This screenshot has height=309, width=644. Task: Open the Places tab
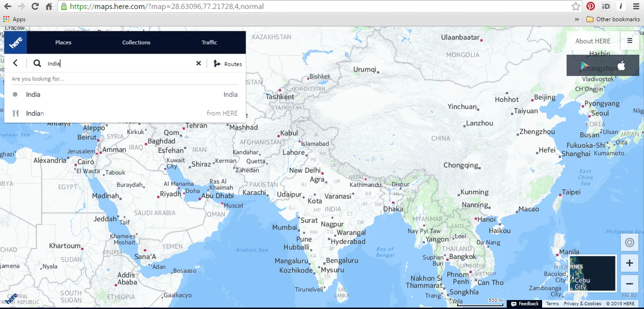tap(63, 42)
